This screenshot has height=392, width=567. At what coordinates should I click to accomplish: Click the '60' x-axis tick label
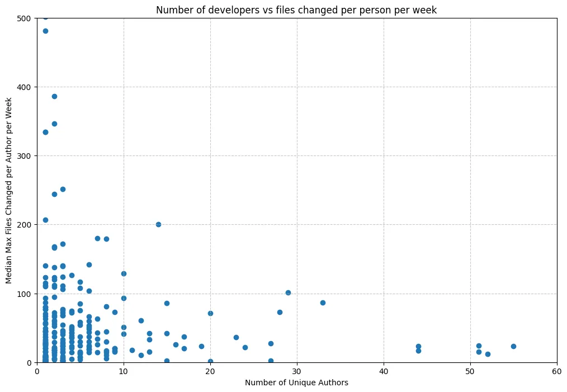tap(556, 371)
